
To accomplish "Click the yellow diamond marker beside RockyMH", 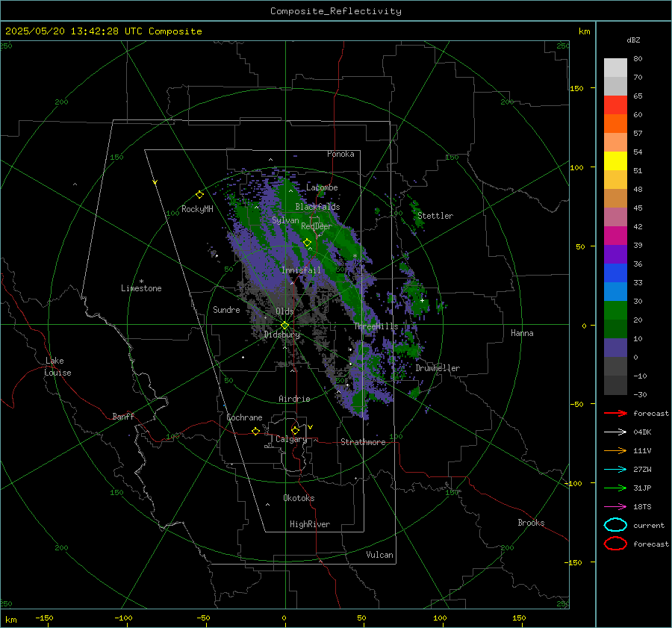I will tap(199, 195).
